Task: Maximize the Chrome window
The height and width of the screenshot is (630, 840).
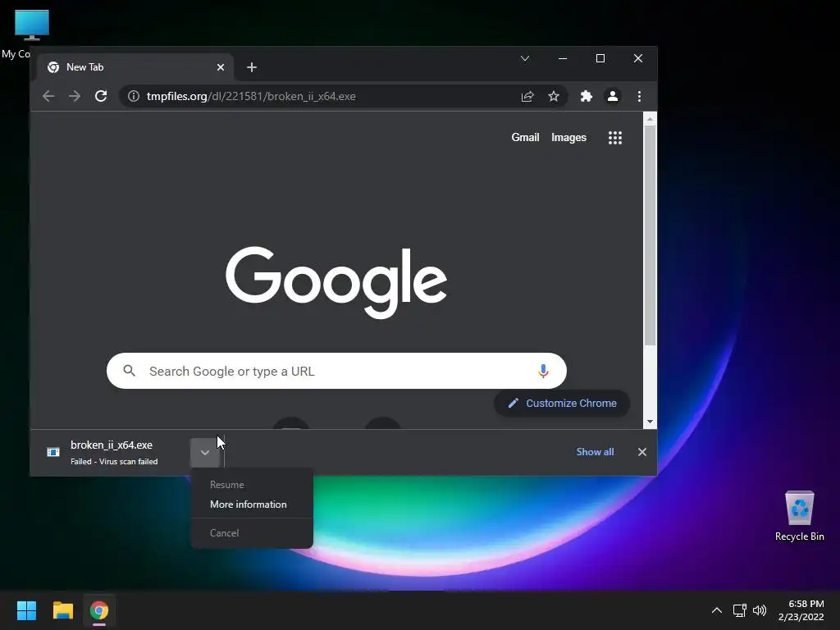Action: [600, 58]
